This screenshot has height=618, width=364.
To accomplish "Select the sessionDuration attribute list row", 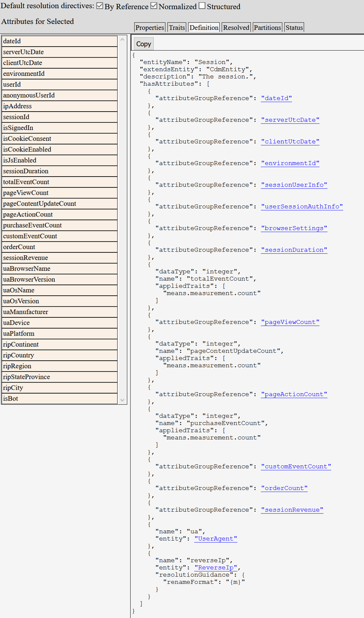I will coord(60,171).
